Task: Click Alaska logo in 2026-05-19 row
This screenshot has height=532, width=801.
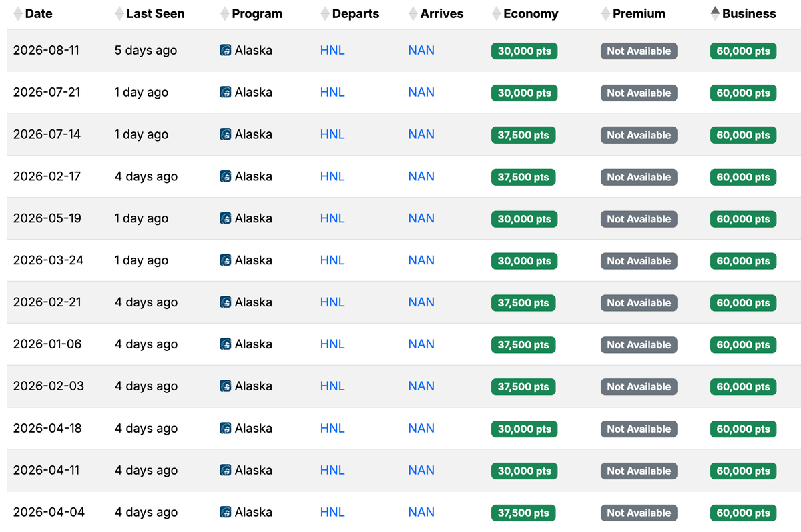Action: tap(226, 219)
